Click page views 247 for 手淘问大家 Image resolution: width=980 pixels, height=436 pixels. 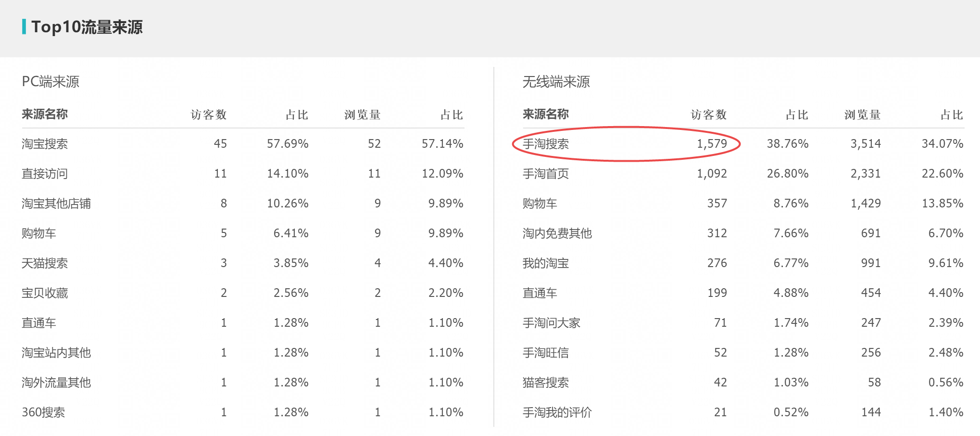(x=871, y=323)
